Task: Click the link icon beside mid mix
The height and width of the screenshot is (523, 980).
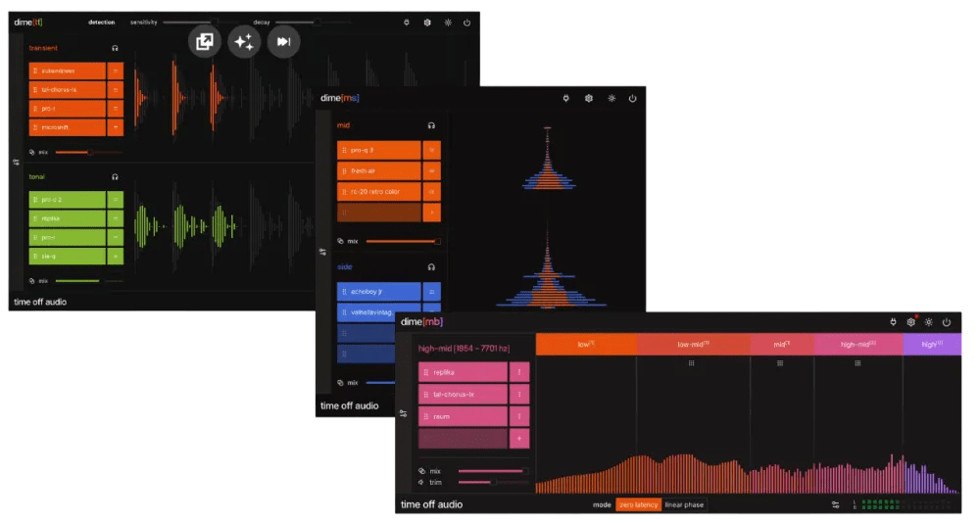Action: [x=341, y=241]
